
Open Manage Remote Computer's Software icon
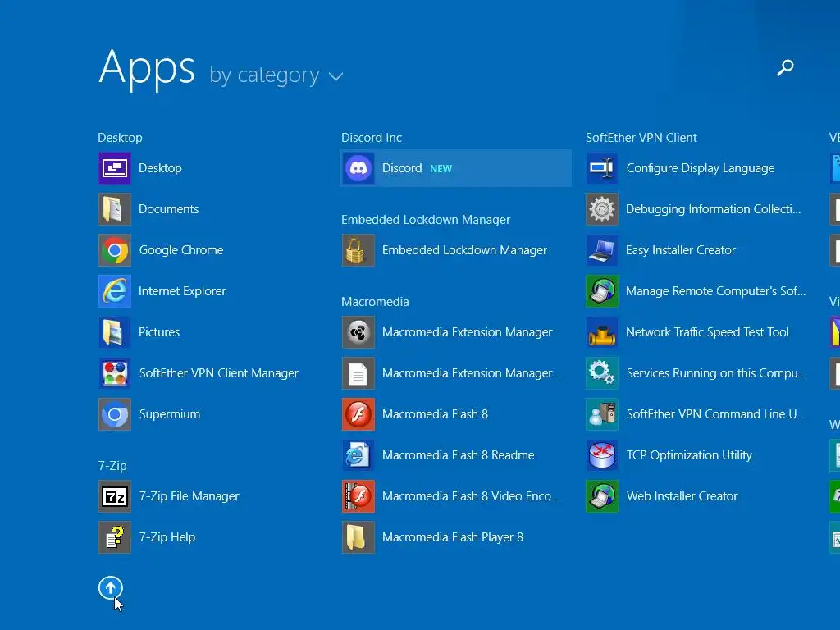coord(602,291)
